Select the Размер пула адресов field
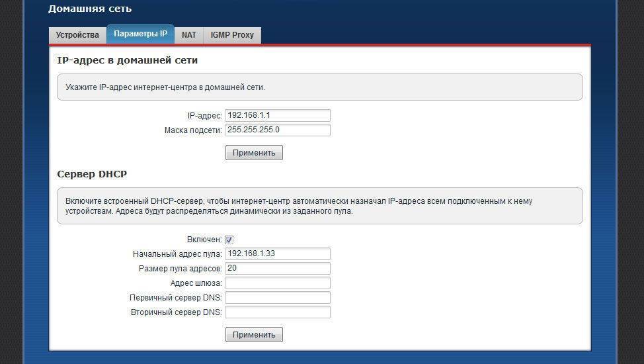Screen dimensions: 644x364 277,268
